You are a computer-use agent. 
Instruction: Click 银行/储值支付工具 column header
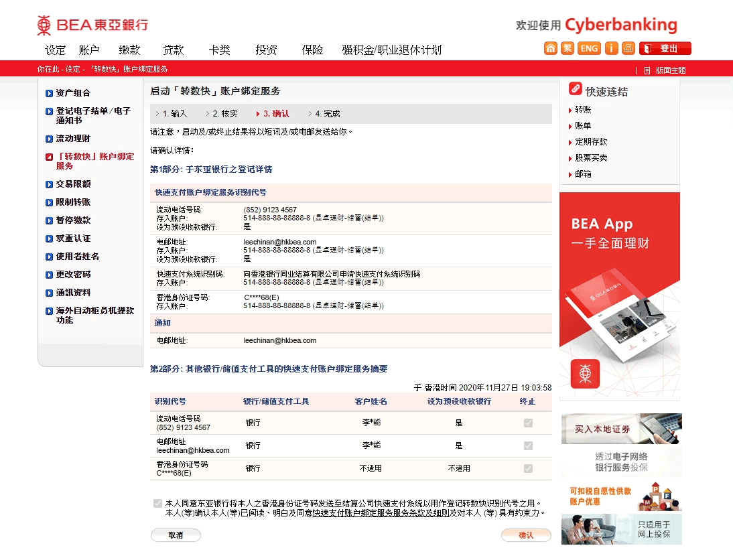(276, 401)
